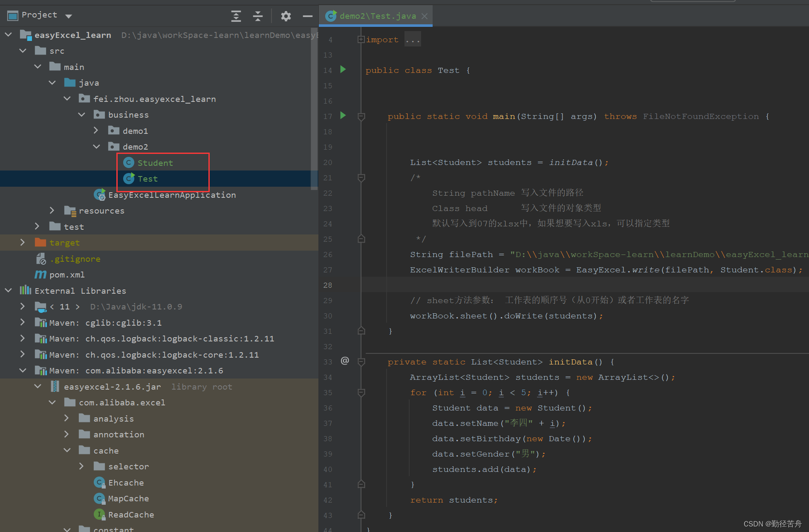Viewport: 809px width, 532px height.
Task: Collapse easyexcel-2.1.6.jar node
Action: click(x=38, y=386)
